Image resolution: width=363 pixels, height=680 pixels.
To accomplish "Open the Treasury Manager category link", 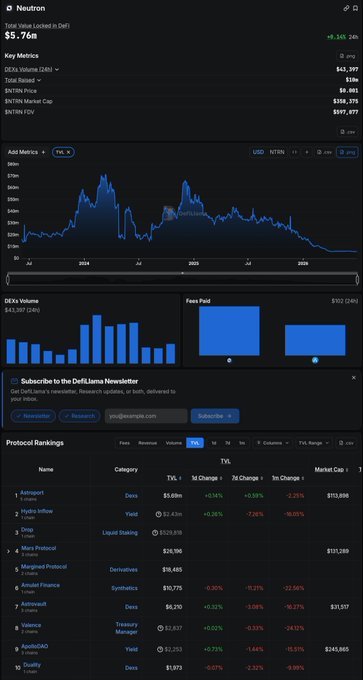I will (x=126, y=628).
